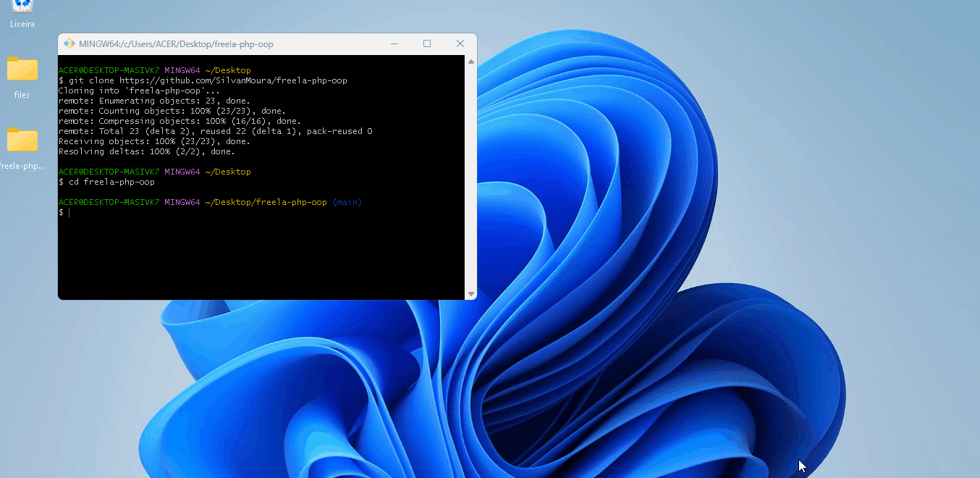Open the freela-php folder icon on desktop
Screen dimensions: 980x478
click(x=22, y=140)
